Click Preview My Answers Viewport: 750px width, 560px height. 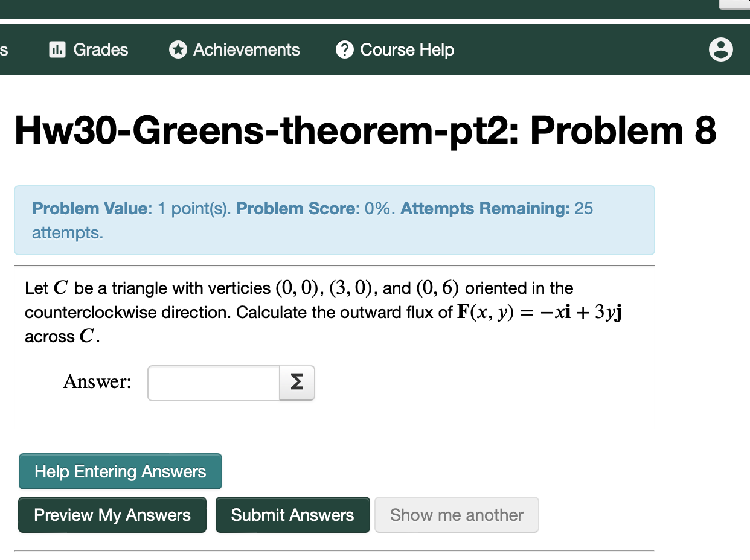pos(112,515)
